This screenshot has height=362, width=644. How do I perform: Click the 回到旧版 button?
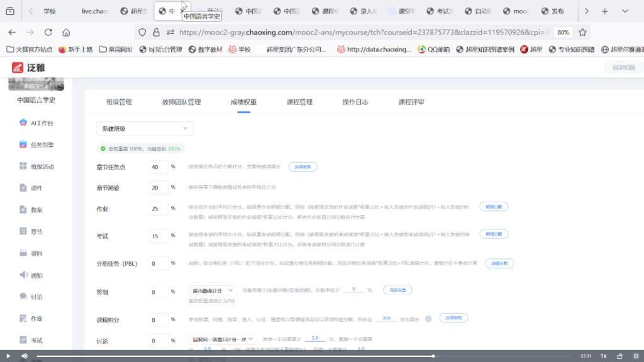[x=619, y=67]
